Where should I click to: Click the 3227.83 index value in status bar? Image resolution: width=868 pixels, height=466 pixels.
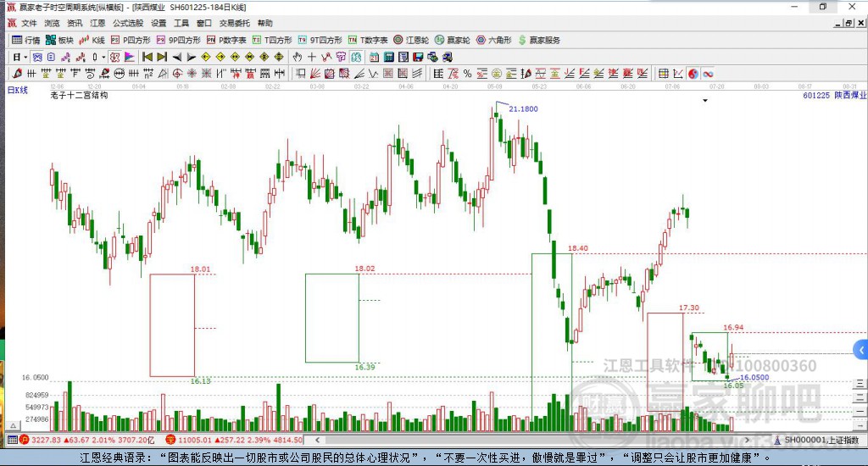tap(46, 440)
